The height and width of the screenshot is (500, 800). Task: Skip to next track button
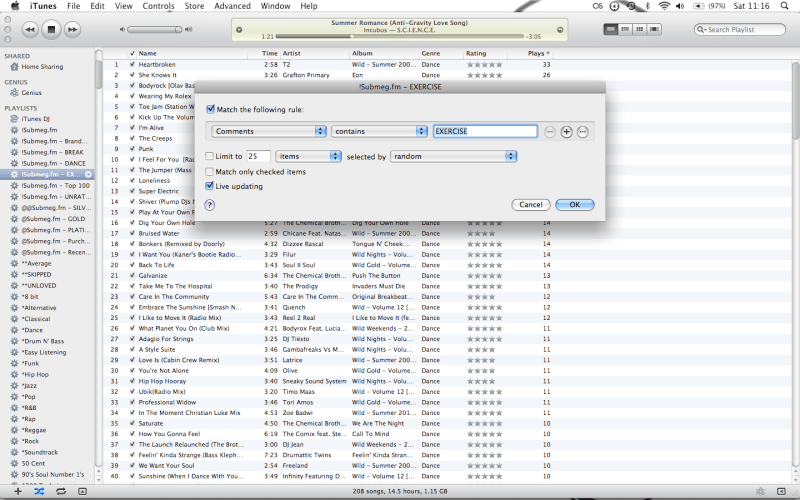[73, 30]
